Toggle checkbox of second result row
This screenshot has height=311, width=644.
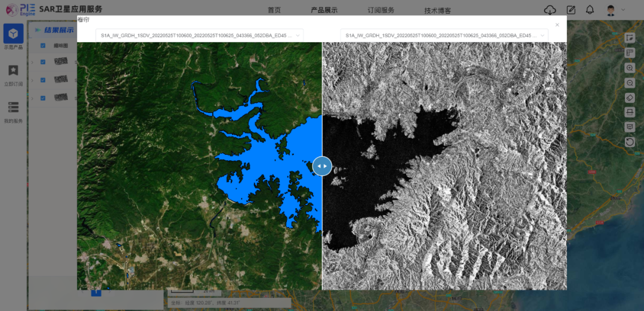[43, 80]
